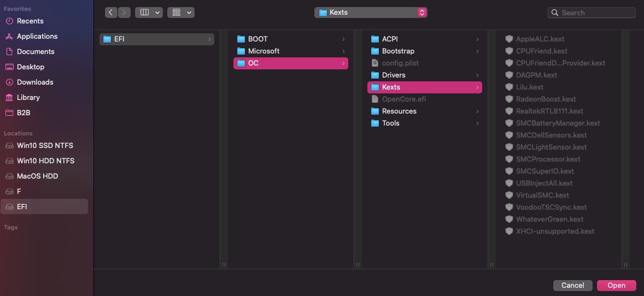Image resolution: width=644 pixels, height=296 pixels.
Task: Click the Documents icon in sidebar
Action: [x=9, y=51]
